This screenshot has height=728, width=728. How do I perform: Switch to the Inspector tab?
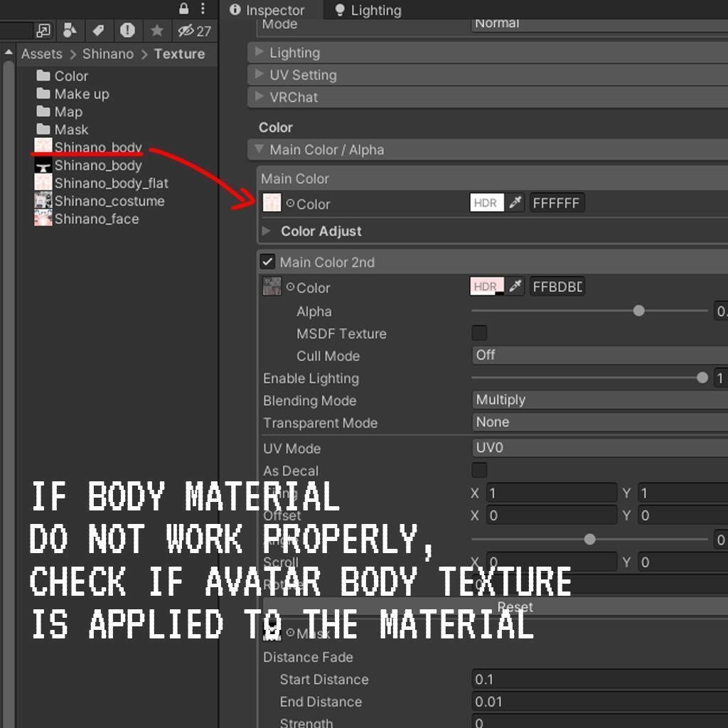(267, 10)
